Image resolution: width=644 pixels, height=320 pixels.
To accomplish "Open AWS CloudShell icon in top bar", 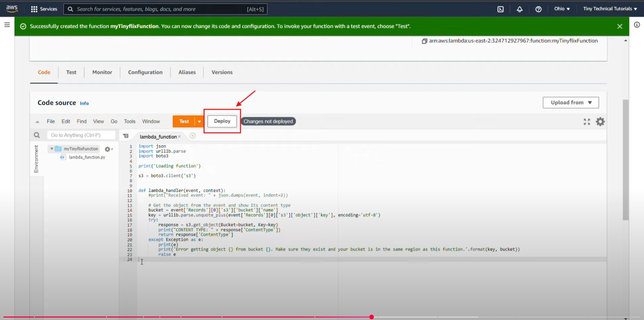I will pos(500,9).
